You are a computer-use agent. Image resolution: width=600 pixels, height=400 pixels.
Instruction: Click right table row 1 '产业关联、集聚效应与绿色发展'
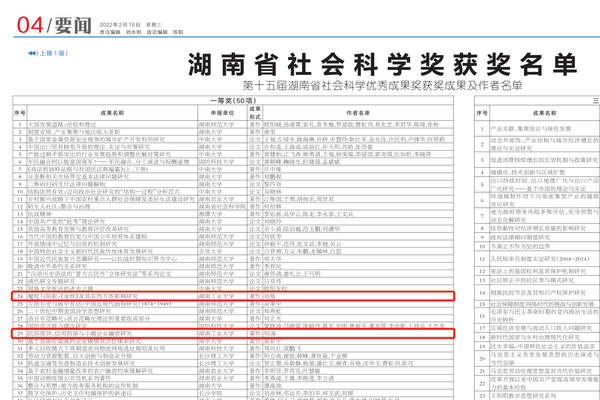(530, 129)
